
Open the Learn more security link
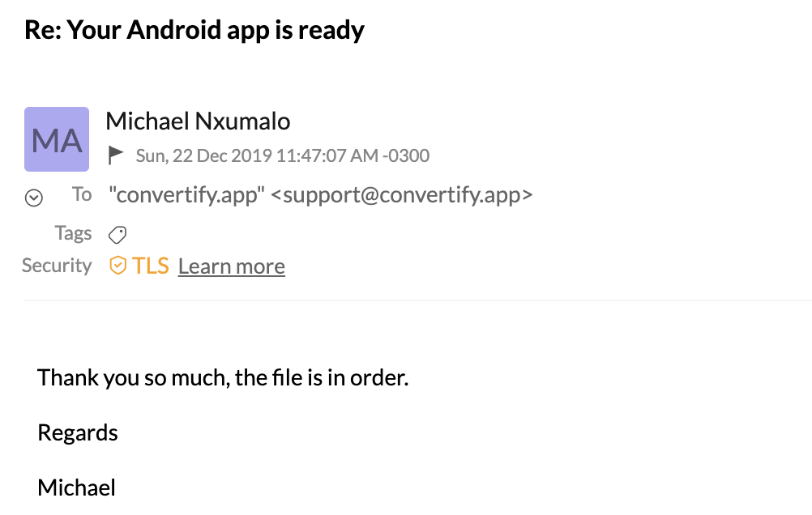click(232, 266)
